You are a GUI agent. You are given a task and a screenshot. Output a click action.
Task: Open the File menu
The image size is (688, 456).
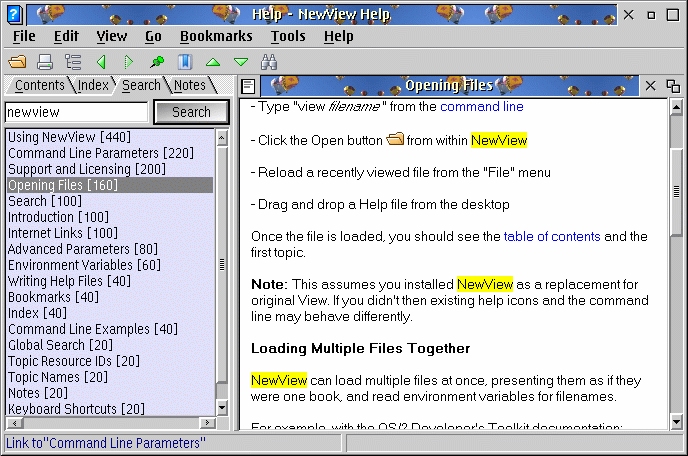point(24,36)
